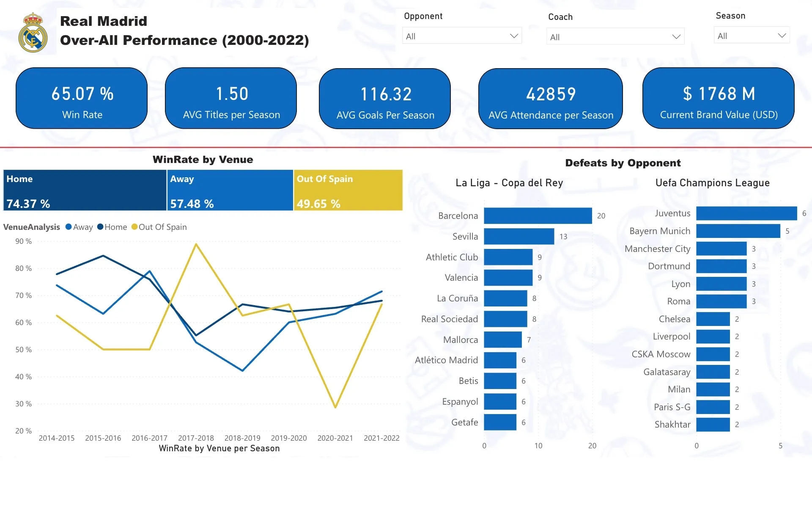Click the Away 57.48 % treemap tile
812x508 pixels.
coord(230,190)
